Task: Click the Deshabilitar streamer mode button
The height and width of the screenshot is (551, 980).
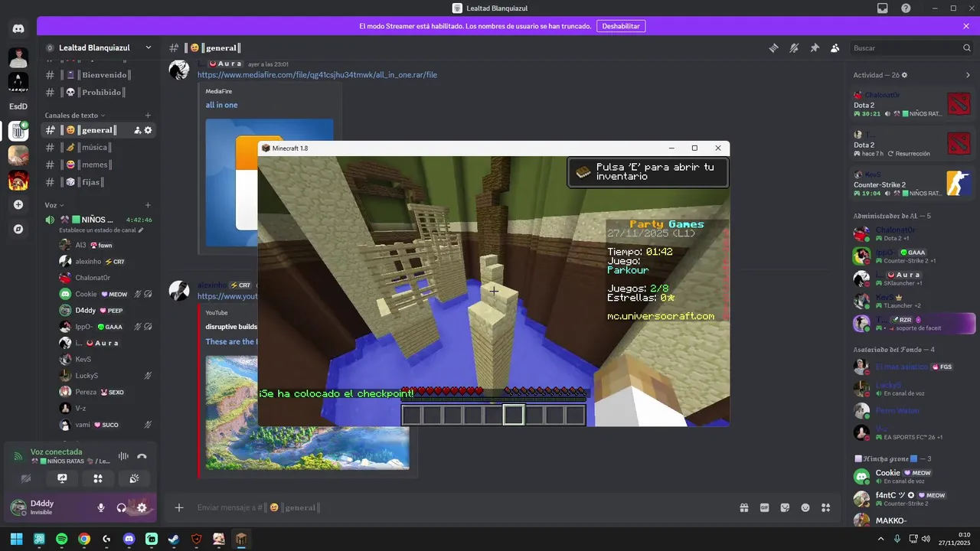Action: [621, 26]
